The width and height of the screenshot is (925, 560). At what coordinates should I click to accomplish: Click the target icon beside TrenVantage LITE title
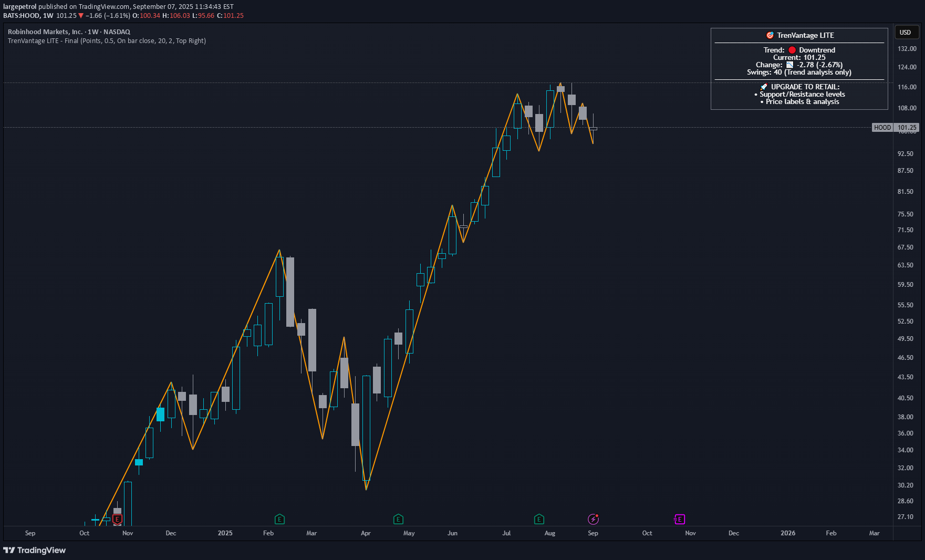tap(770, 35)
